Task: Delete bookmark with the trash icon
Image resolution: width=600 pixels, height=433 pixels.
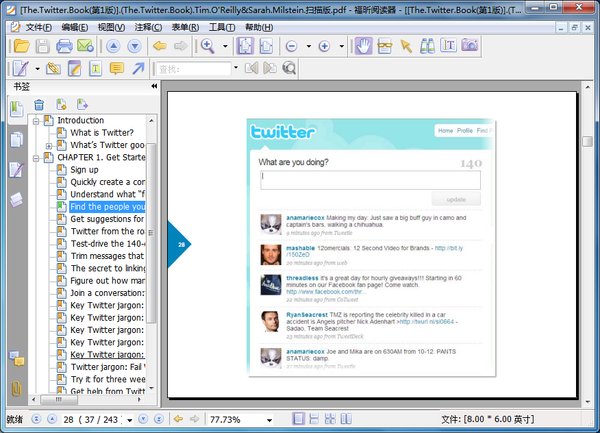Action: tap(39, 104)
